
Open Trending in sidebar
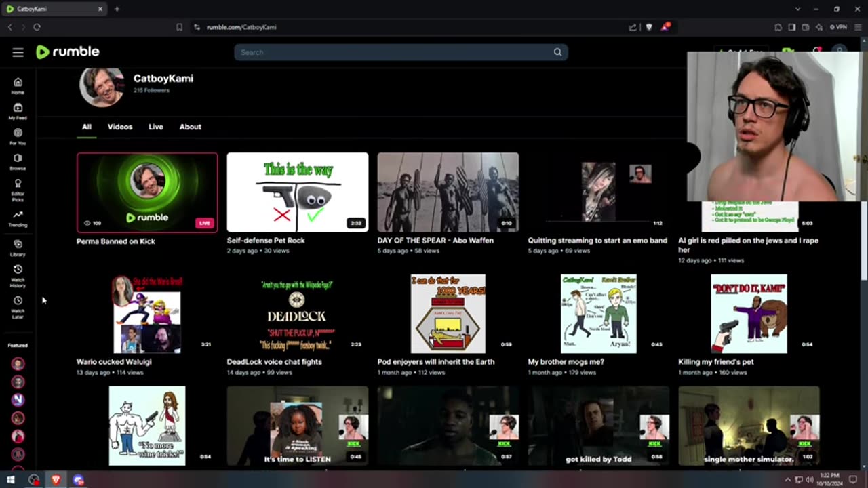click(18, 218)
